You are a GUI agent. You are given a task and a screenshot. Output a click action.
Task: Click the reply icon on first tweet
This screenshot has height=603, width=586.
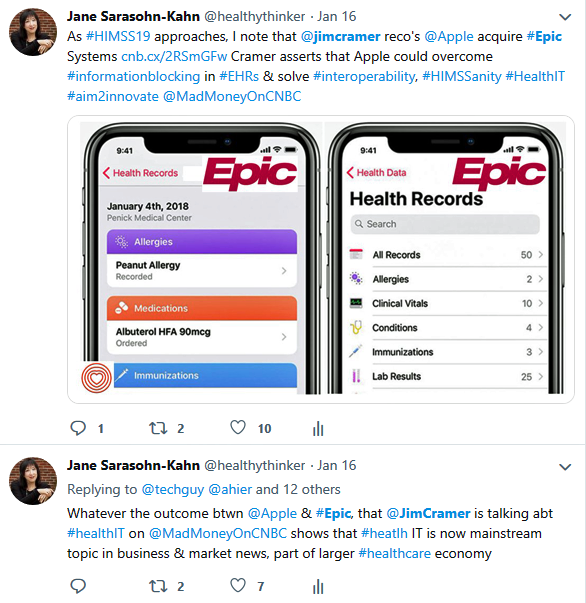coord(78,428)
